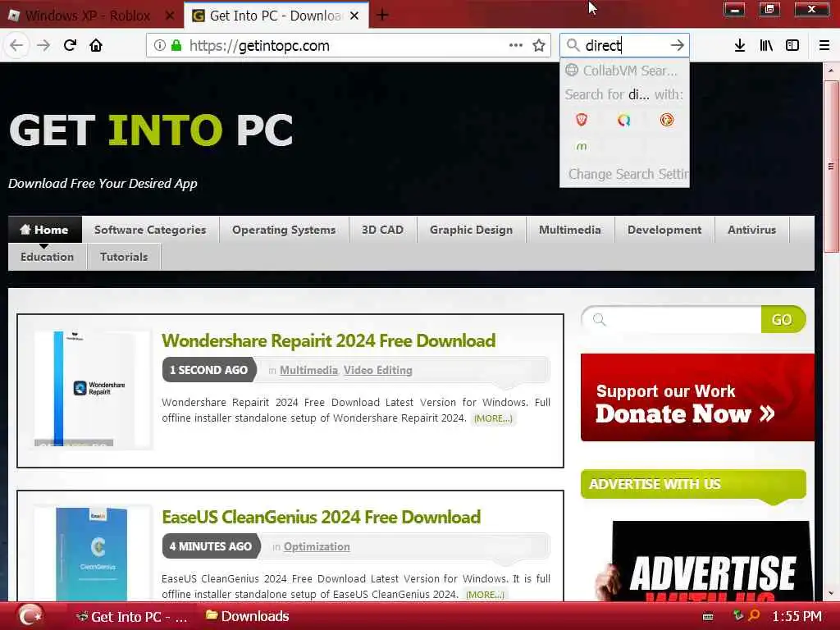This screenshot has height=630, width=840.
Task: Open the Graphic Design category
Action: [x=472, y=230]
